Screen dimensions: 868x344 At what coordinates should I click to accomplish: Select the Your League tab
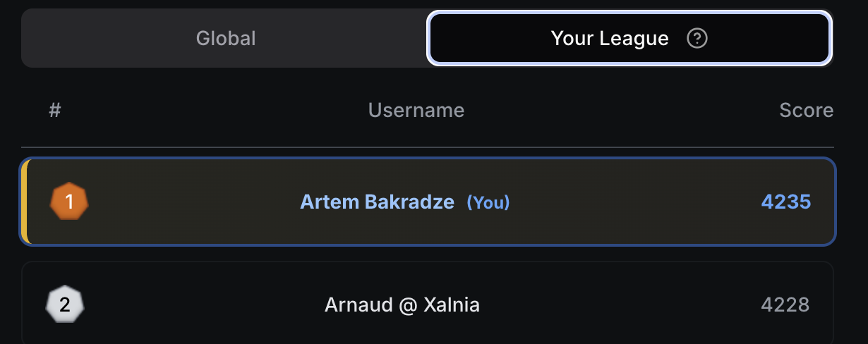(629, 38)
